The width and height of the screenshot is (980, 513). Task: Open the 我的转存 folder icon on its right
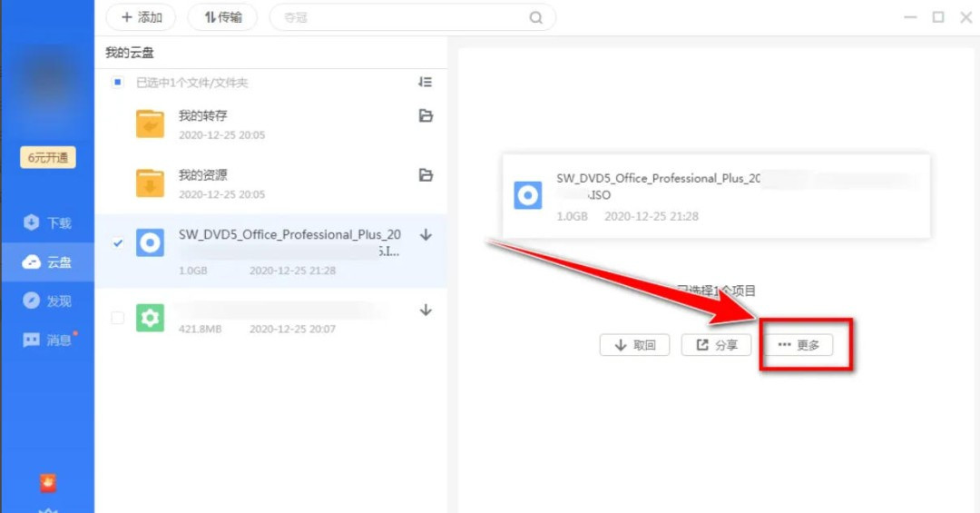pyautogui.click(x=425, y=116)
